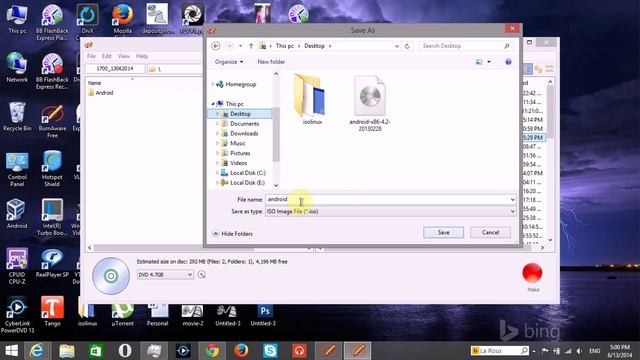
Task: Open Local Disk (C:) in tree
Action: tap(247, 173)
